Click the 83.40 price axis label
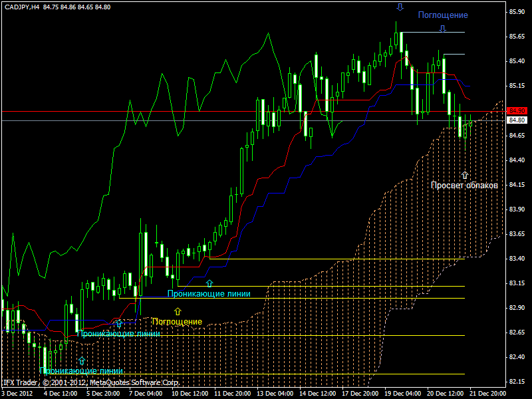Viewport: 532px width, 399px height. (517, 259)
